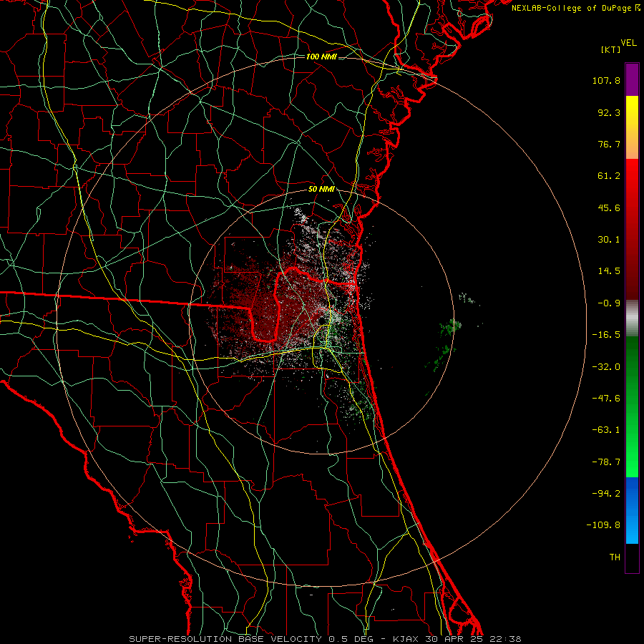
Task: Click the gray near-zero segment of color bar
Action: click(632, 318)
